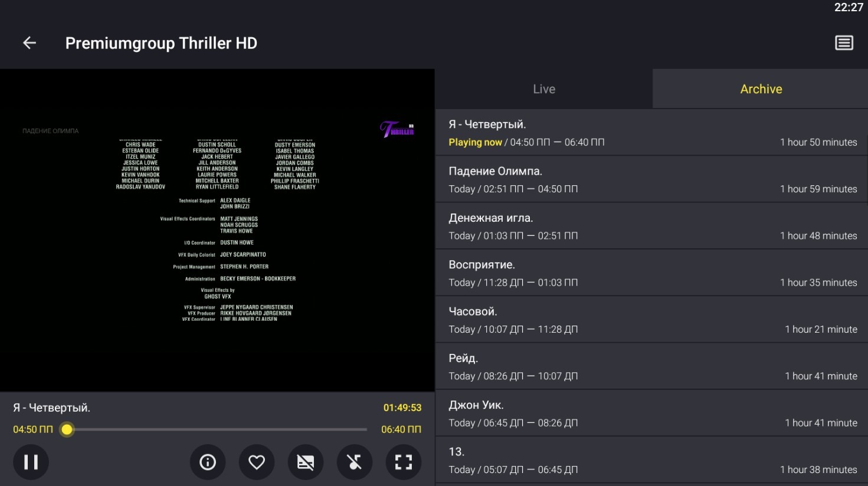
Task: Click the Today / 08:26 ДП — 10:07 ДП time
Action: coord(513,376)
